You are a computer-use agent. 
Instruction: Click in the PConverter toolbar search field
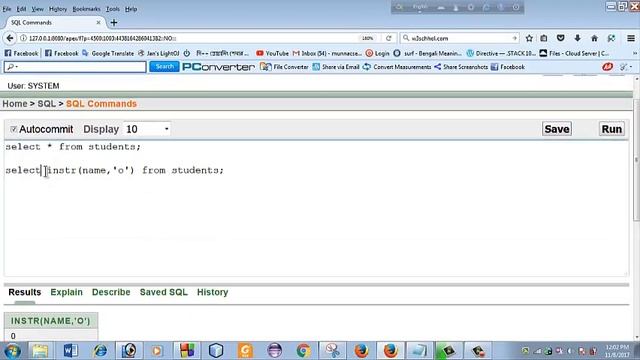[x=75, y=67]
